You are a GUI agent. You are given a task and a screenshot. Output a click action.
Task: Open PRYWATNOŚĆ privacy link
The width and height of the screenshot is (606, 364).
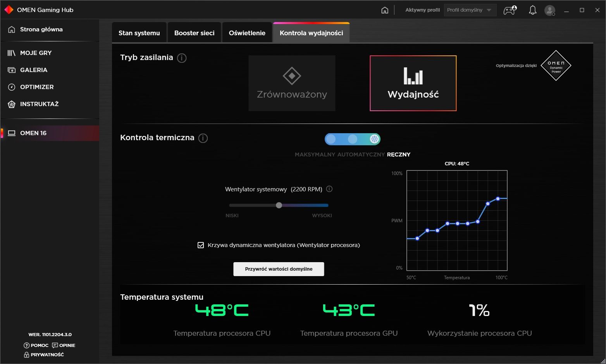pos(44,355)
